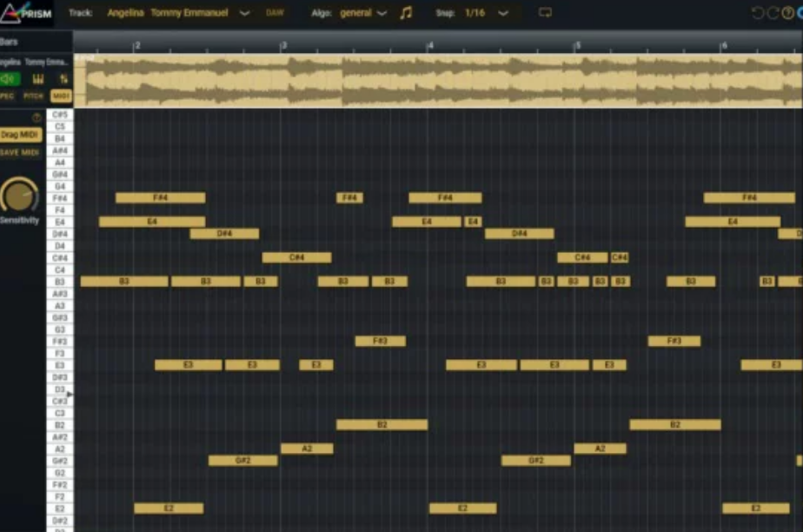Click the Redo arrow icon
The width and height of the screenshot is (803, 532).
point(773,13)
